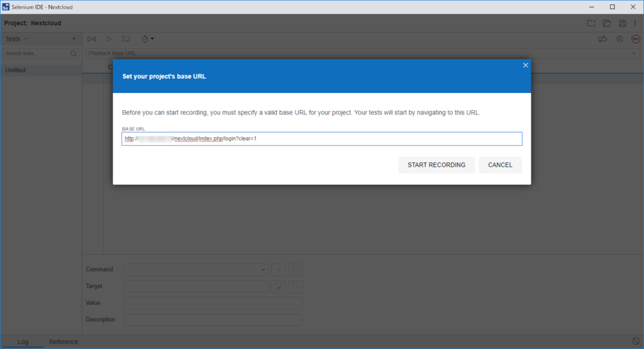Click the Target input field

[x=196, y=287]
